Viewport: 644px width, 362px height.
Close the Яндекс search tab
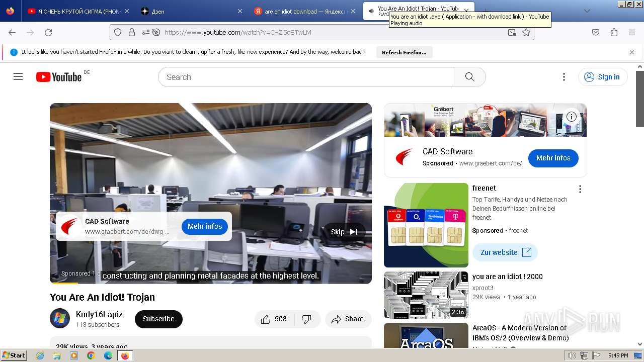coord(353,11)
